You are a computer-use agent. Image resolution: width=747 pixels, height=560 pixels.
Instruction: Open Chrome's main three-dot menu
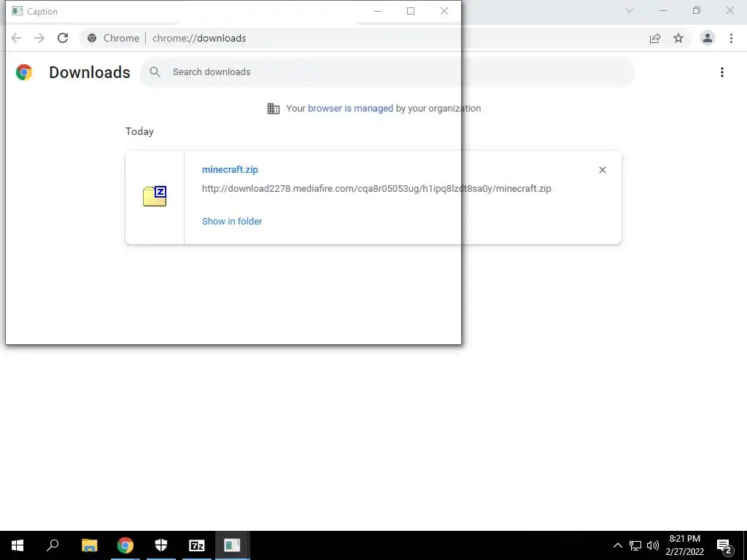coord(731,38)
